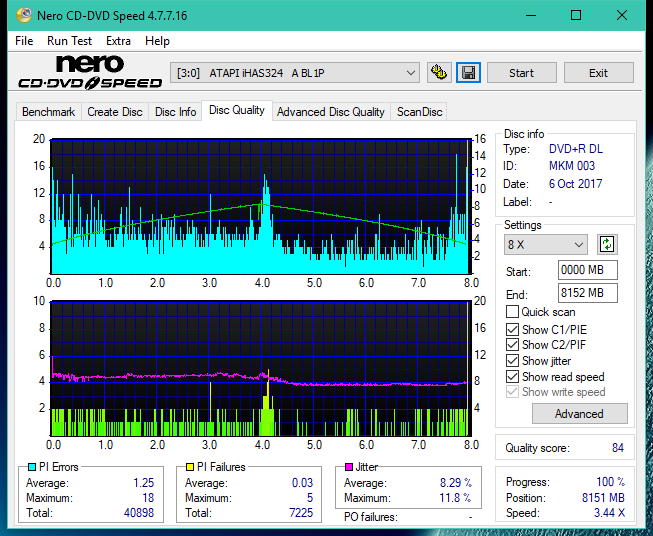Click the Jitter maximum value 11.8 %
This screenshot has height=536, width=653.
(x=455, y=498)
